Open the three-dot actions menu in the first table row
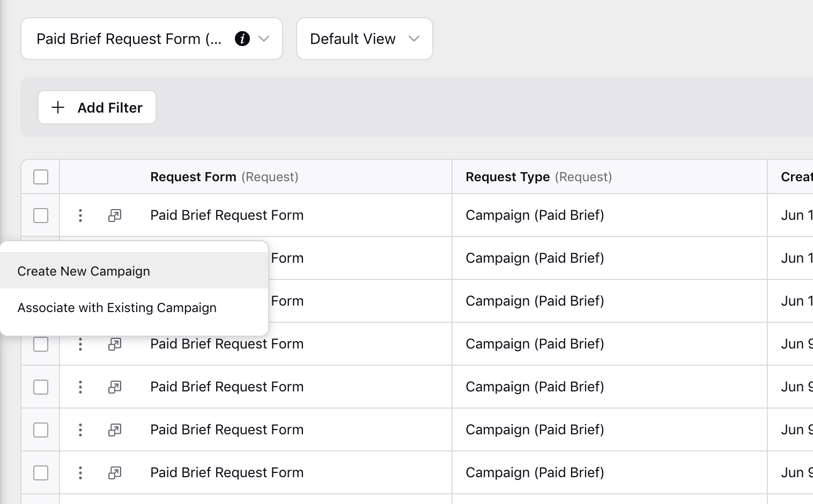The image size is (813, 504). [80, 215]
